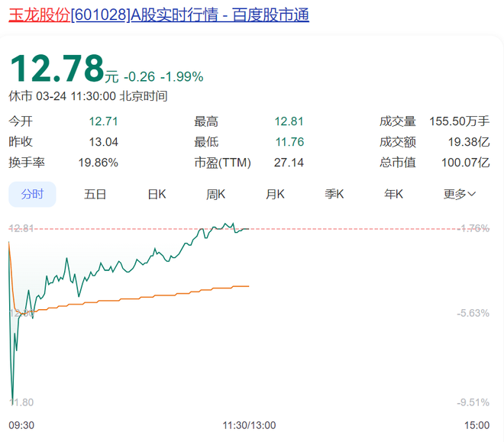Click the 11.80 price axis label
Viewport: 504px width, 442px height.
[21, 402]
